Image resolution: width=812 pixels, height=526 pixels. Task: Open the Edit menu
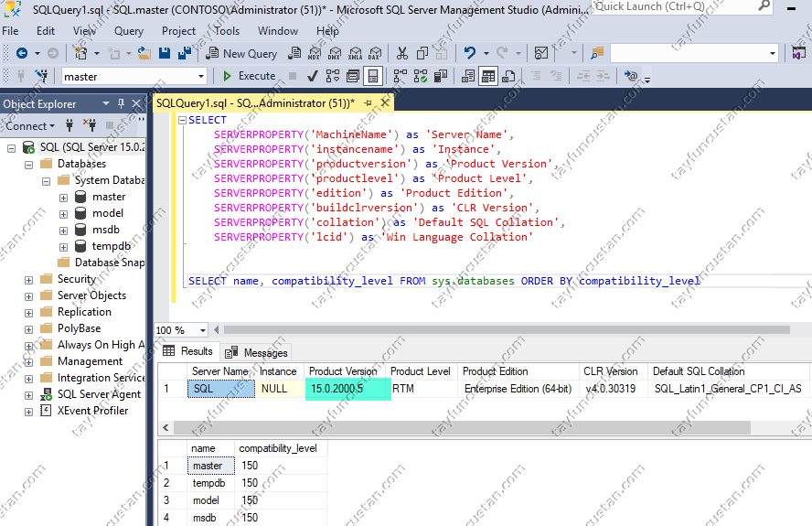pos(46,31)
